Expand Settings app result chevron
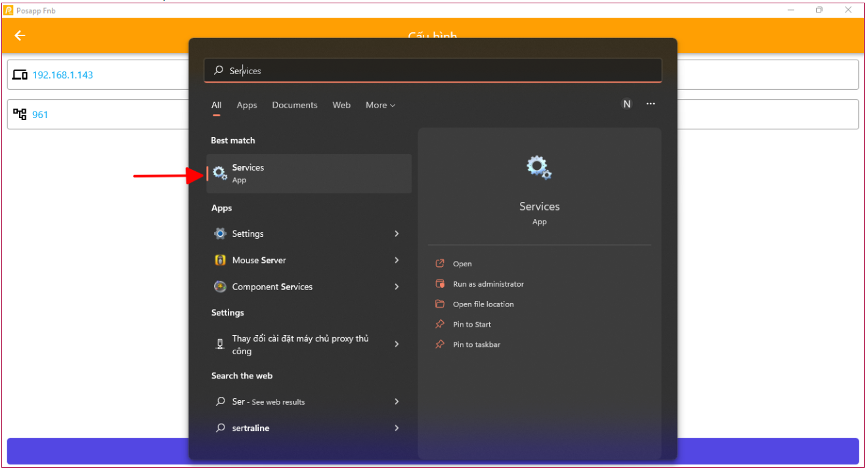This screenshot has width=868, height=471. pyautogui.click(x=397, y=234)
